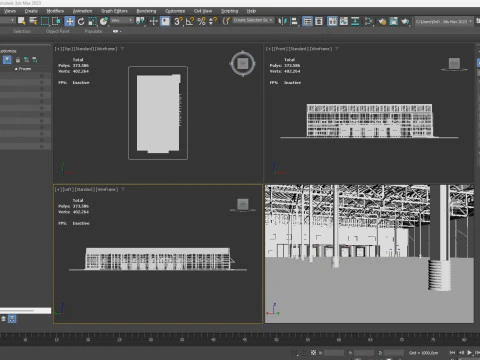Open the Scripting menu
The width and height of the screenshot is (480, 360).
click(x=230, y=11)
